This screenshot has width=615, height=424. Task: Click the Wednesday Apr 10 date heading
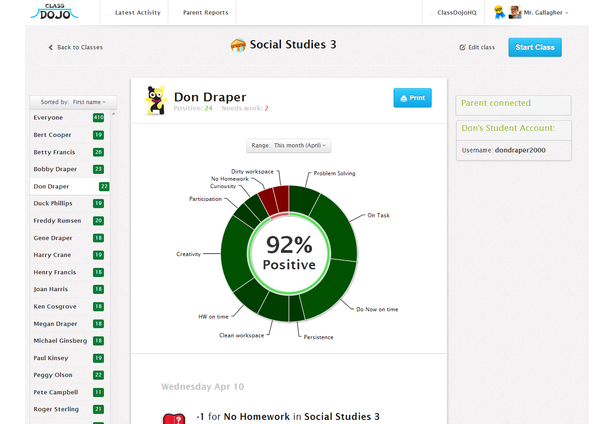click(x=202, y=387)
